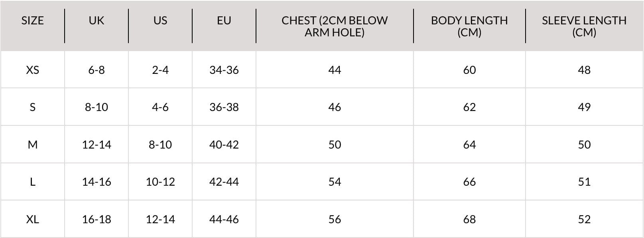Click the S size row label
This screenshot has width=644, height=238.
[32, 107]
